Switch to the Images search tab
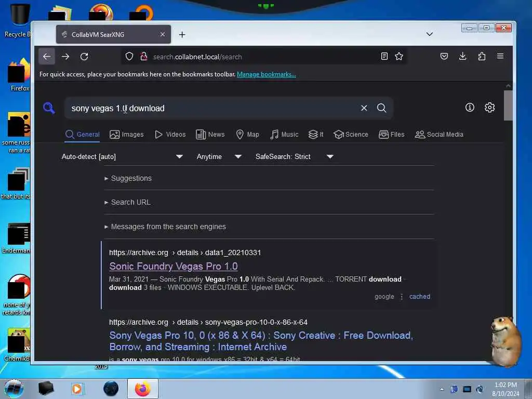 pyautogui.click(x=127, y=135)
